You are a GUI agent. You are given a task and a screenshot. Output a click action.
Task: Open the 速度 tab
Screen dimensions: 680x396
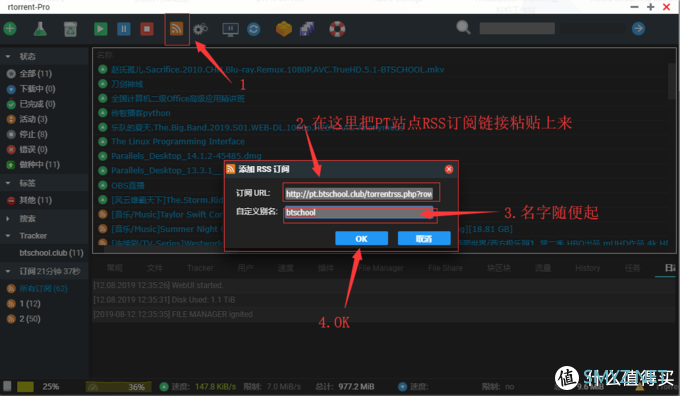(x=285, y=268)
